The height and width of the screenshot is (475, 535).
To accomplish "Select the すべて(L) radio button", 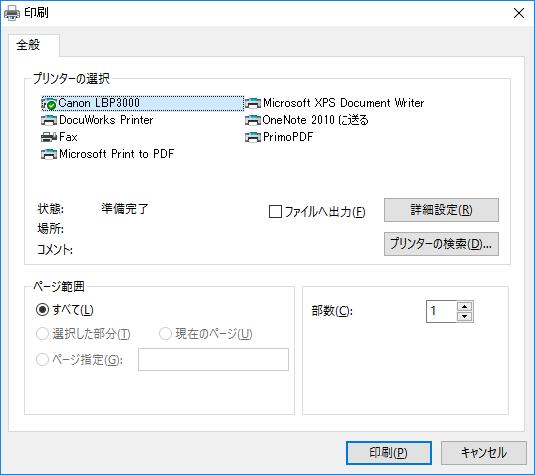I will click(x=43, y=310).
